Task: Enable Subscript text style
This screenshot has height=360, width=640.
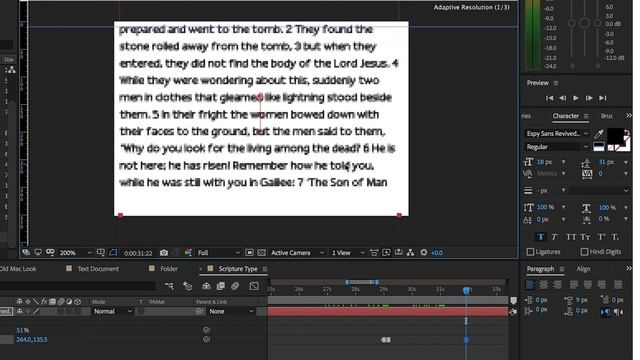Action: [x=615, y=237]
